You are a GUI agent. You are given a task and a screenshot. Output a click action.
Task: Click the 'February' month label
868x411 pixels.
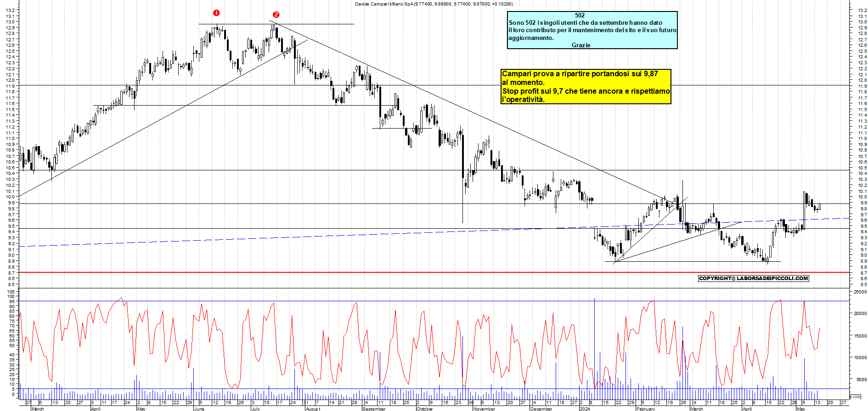[x=646, y=409]
